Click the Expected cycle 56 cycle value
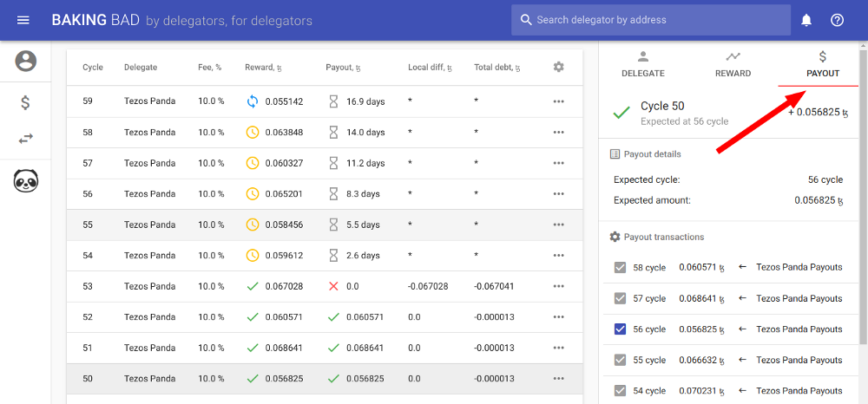 coord(825,180)
